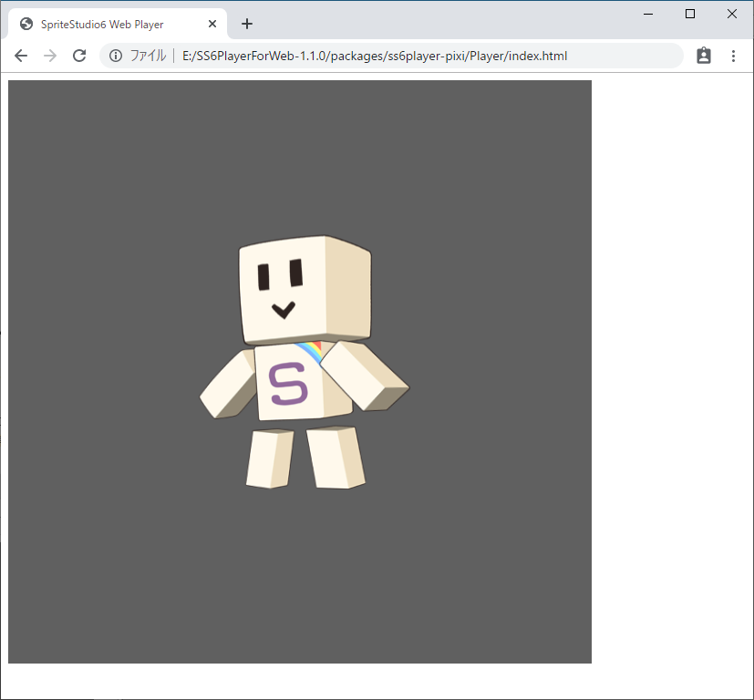Open the browser three-dot menu
Viewport: 754px width, 700px height.
pyautogui.click(x=733, y=56)
